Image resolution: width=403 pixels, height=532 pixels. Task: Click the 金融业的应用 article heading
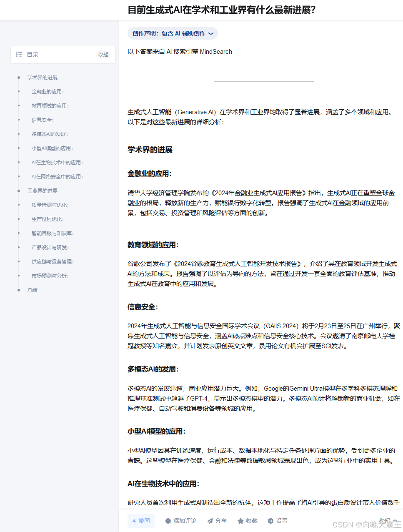[x=150, y=173]
